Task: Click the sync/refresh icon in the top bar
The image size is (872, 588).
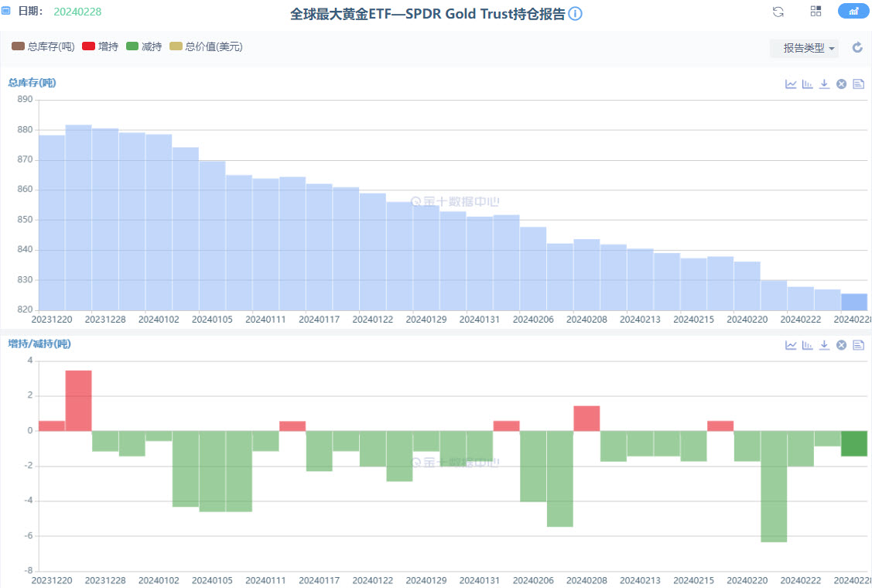Action: 778,12
